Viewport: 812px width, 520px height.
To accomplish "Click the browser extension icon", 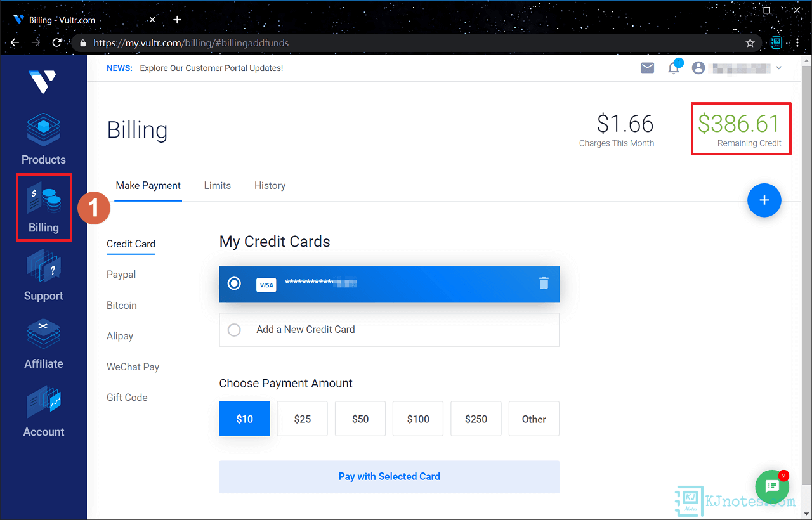I will point(776,43).
